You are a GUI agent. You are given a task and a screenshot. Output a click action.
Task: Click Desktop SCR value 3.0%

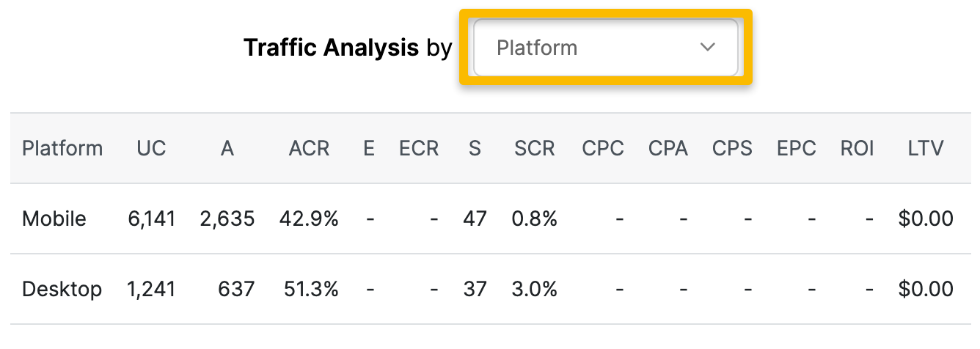[x=535, y=289]
